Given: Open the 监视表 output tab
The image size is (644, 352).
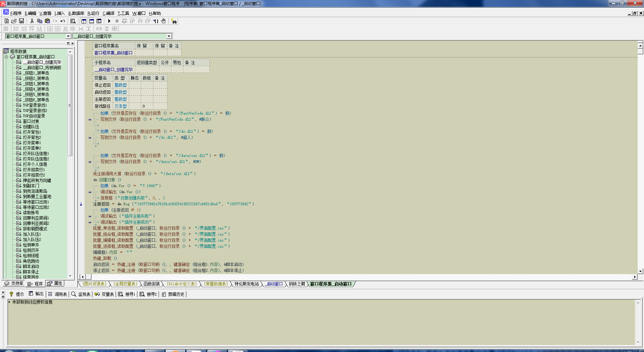Looking at the screenshot, I should 81,294.
